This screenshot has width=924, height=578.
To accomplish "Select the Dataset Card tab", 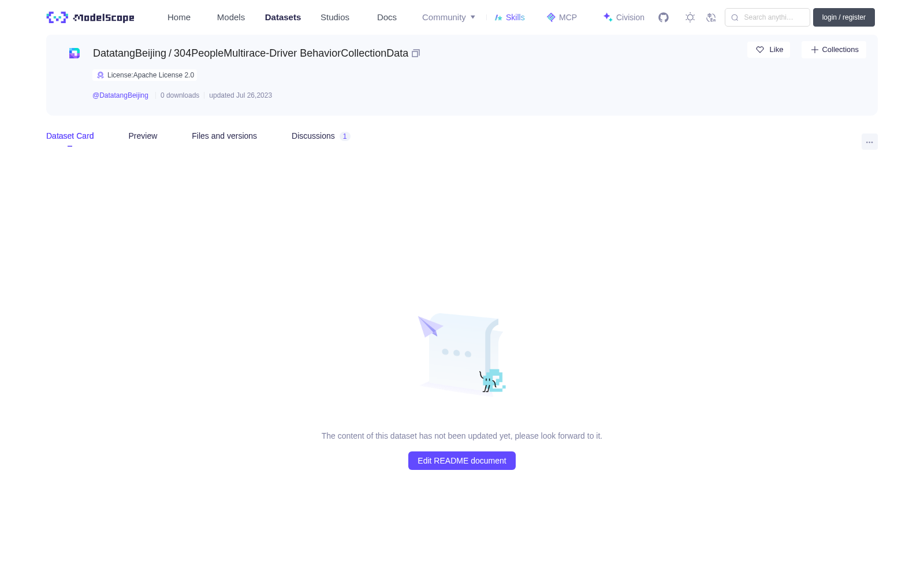I will click(70, 136).
